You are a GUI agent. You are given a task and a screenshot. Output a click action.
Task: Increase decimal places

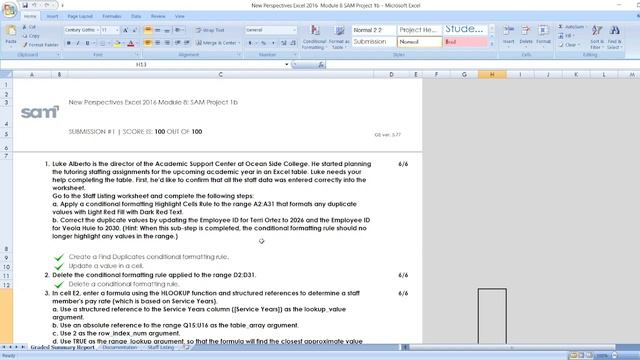[284, 43]
